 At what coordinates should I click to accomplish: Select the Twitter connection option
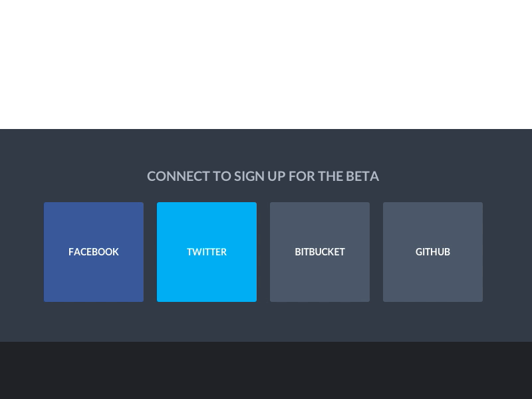click(x=207, y=252)
